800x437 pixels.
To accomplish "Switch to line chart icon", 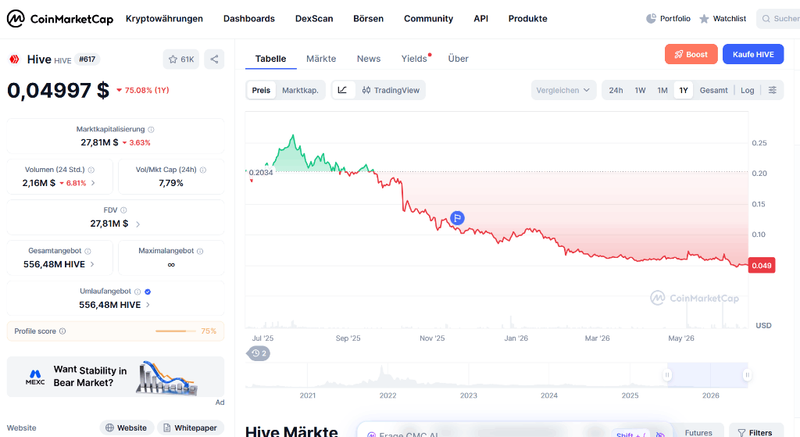I will [342, 90].
